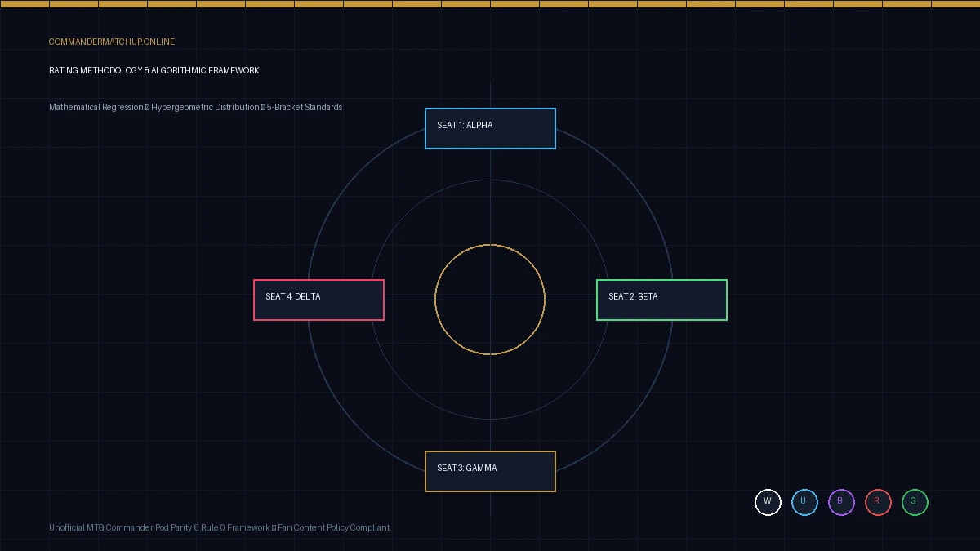Click the Unofficial MTG Commander footer text

click(219, 527)
